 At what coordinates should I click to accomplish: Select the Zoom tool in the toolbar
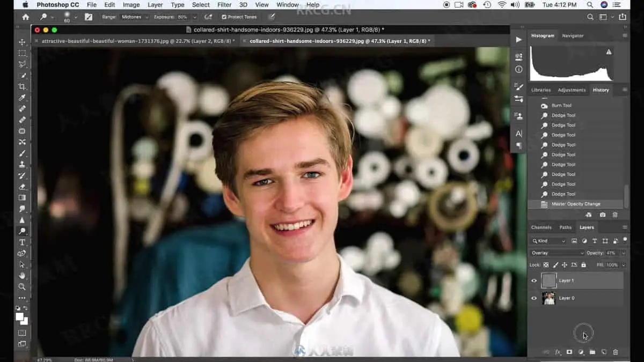coord(22,286)
